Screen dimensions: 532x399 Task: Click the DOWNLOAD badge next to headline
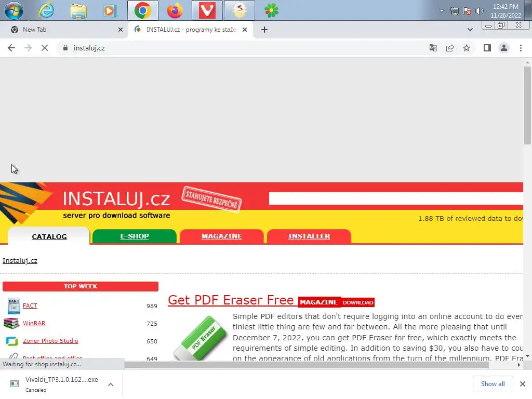tap(357, 302)
